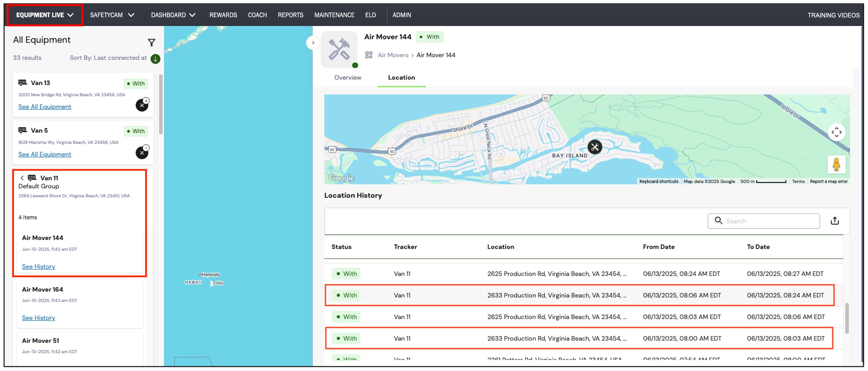Select the Van 5 equipment card title

point(39,131)
